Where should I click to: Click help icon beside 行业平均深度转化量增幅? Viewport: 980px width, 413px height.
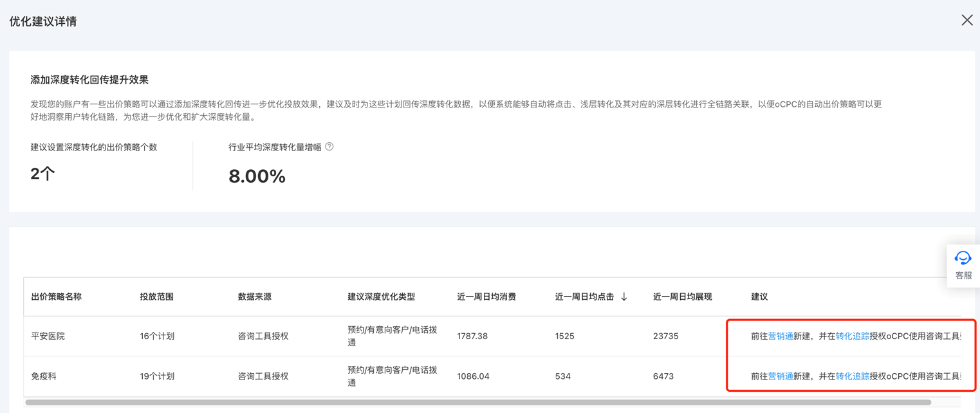point(329,147)
